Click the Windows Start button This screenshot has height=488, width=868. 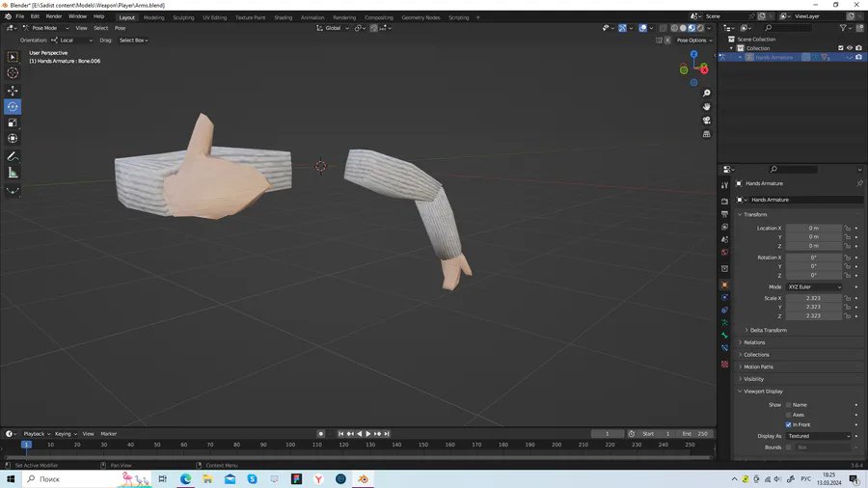pyautogui.click(x=11, y=478)
